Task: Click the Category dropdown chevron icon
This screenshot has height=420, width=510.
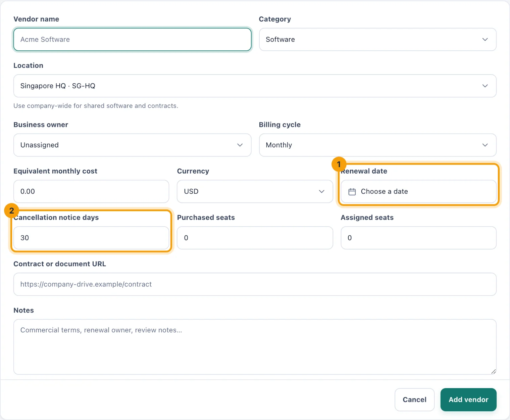Action: click(x=485, y=40)
